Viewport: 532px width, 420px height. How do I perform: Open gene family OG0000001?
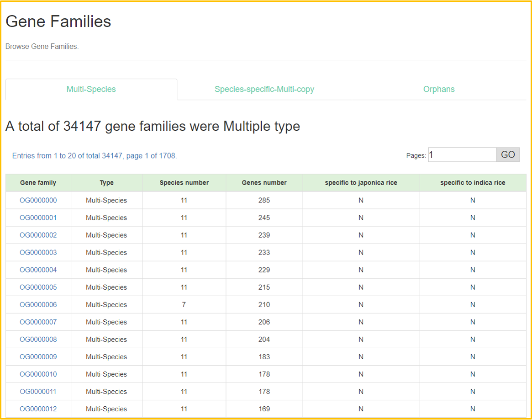coord(38,218)
